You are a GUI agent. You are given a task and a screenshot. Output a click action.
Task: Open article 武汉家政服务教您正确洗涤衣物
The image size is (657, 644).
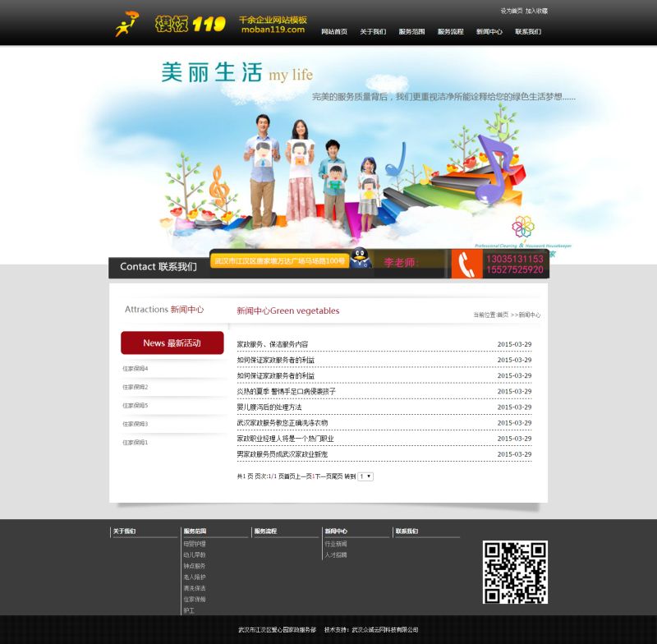[283, 423]
